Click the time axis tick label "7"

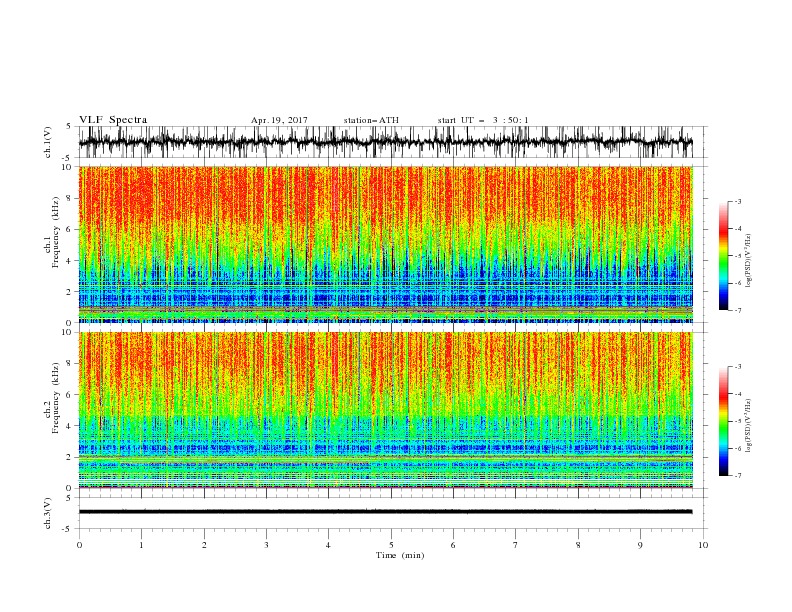point(516,545)
